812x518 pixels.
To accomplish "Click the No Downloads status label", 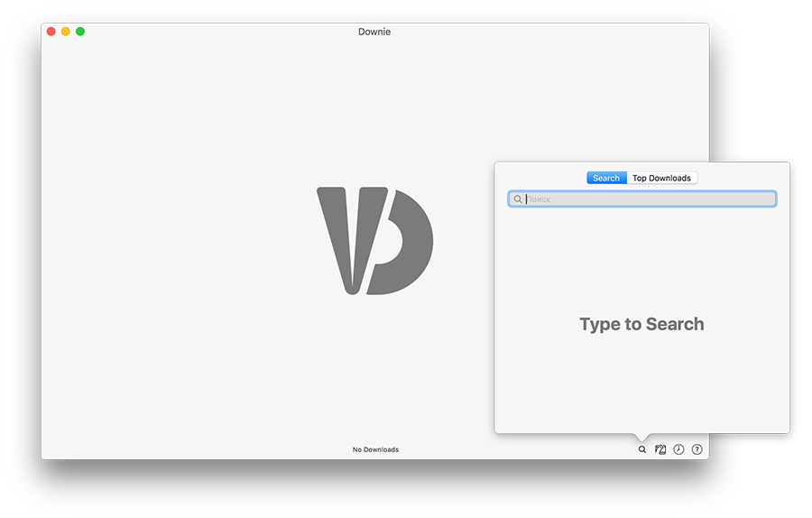I will (x=374, y=449).
